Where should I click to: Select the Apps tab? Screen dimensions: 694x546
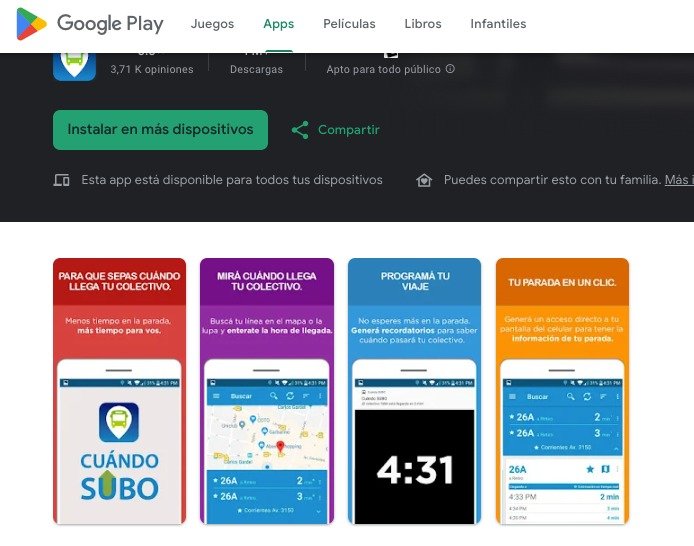278,24
